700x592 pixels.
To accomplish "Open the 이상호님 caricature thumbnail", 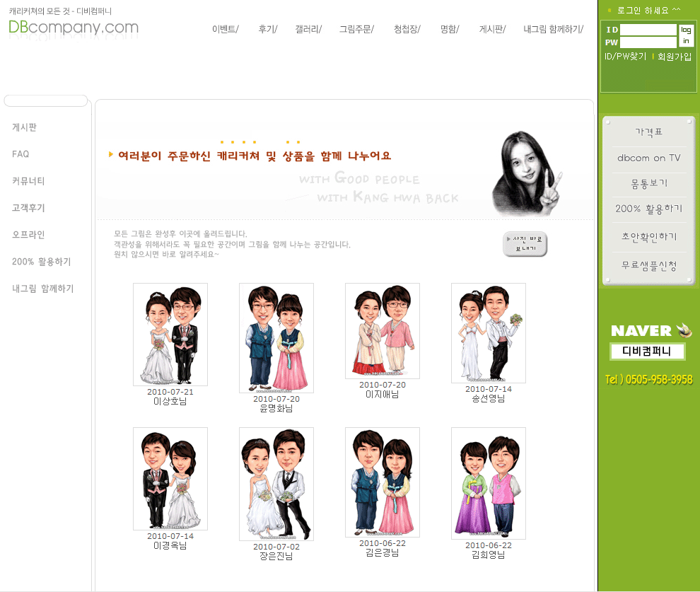I will pyautogui.click(x=170, y=335).
